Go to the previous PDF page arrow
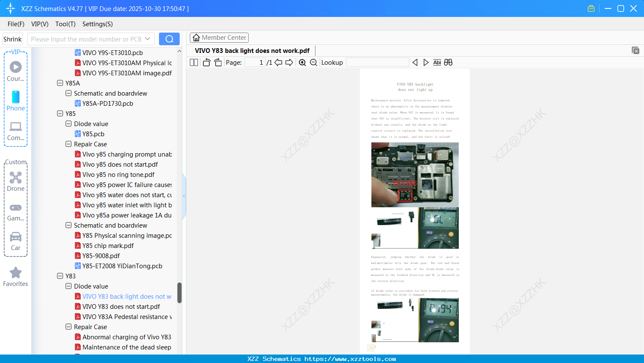 tap(278, 63)
